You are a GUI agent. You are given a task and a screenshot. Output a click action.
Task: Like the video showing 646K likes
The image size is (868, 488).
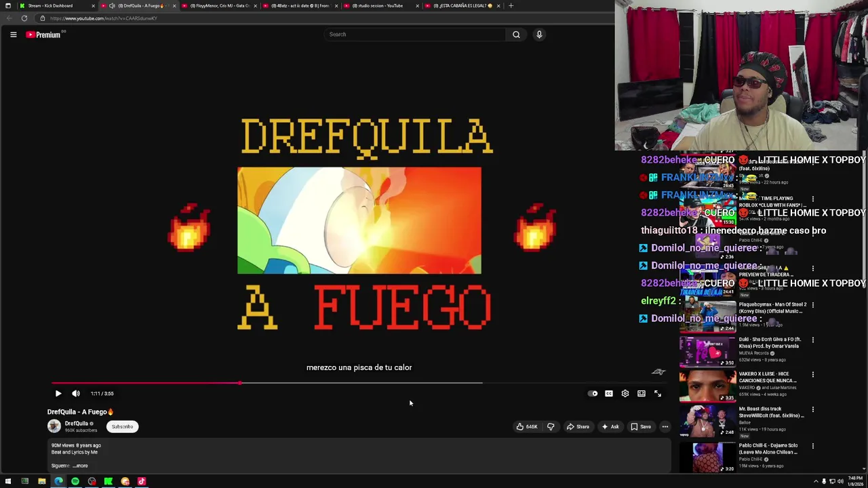(527, 426)
